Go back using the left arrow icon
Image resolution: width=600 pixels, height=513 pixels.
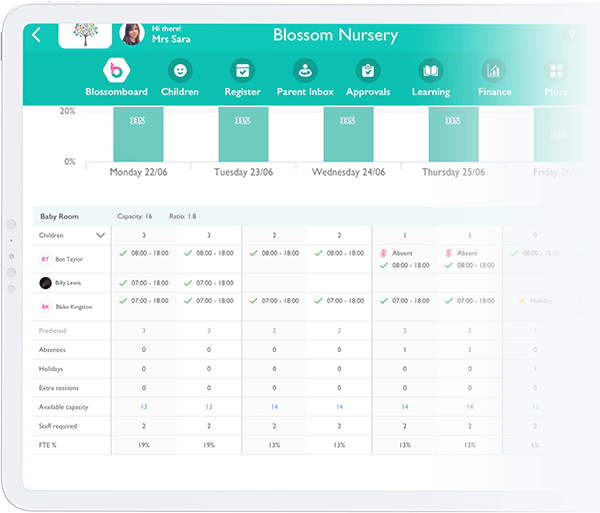pos(36,35)
